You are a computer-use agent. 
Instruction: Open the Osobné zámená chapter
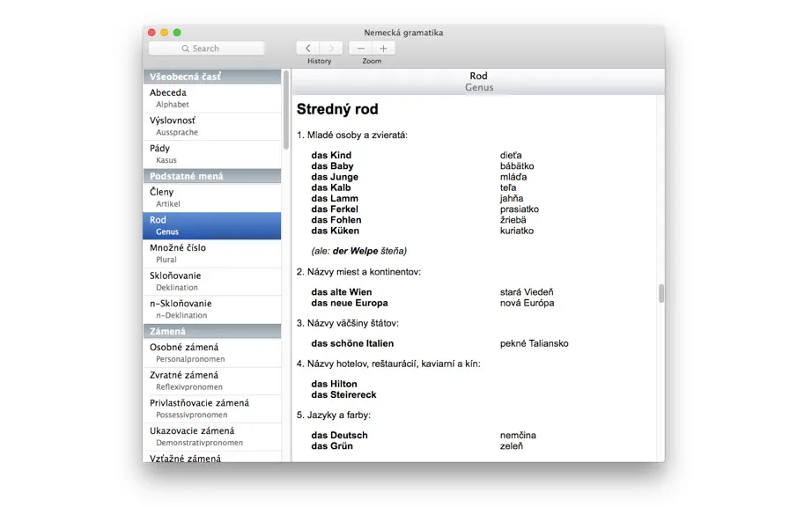212,353
